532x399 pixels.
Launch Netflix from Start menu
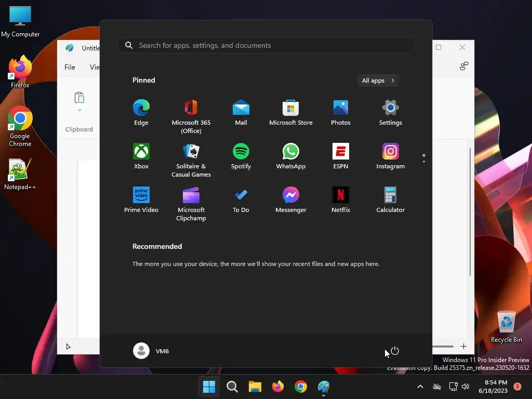point(341,200)
